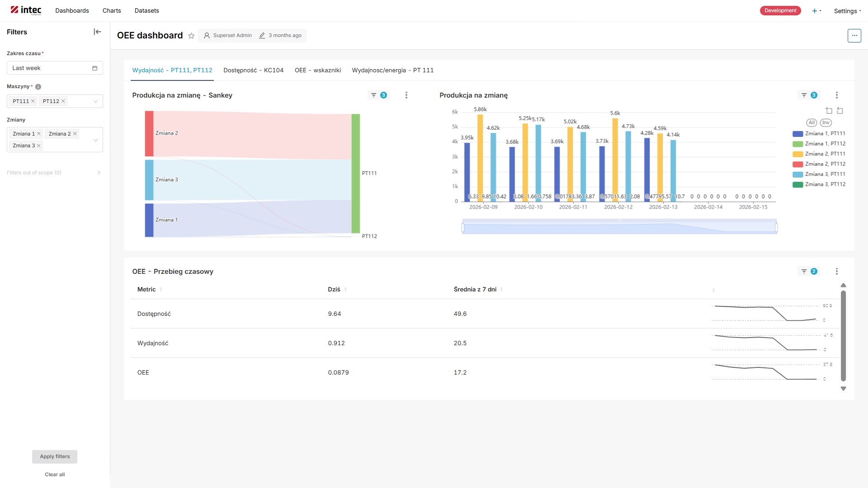This screenshot has height=488, width=868.
Task: Show applied filters badge on Sankey chart
Action: pyautogui.click(x=379, y=95)
